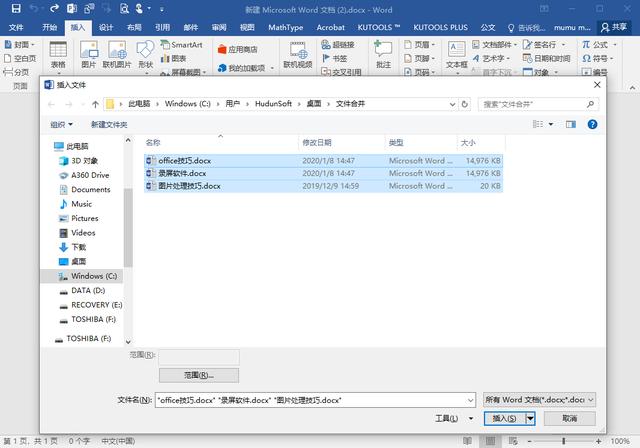Viewport: 640px width, 448px height.
Task: Click the Redo icon in quick access toolbar
Action: [54, 9]
